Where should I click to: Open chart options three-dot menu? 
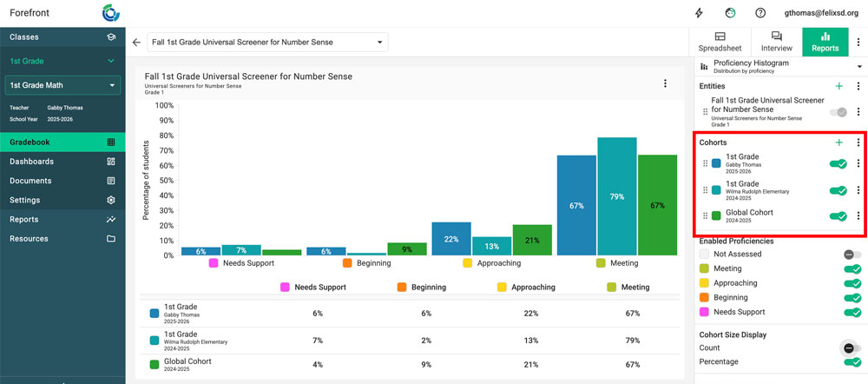coord(665,83)
